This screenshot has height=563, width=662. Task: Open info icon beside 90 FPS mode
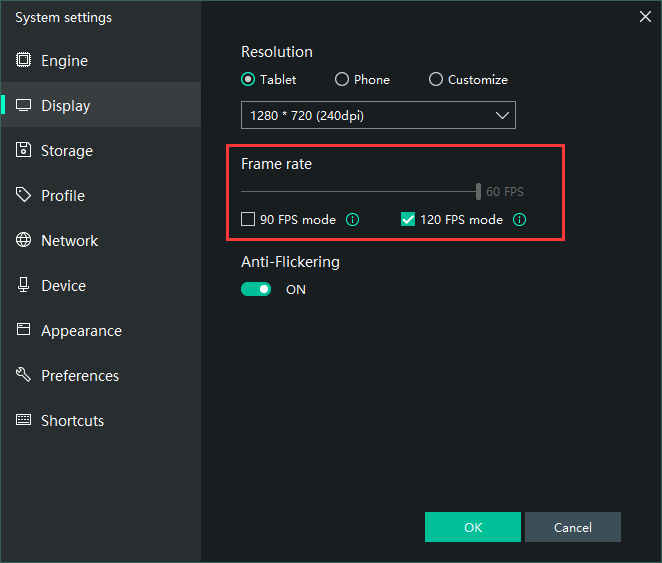(x=352, y=220)
